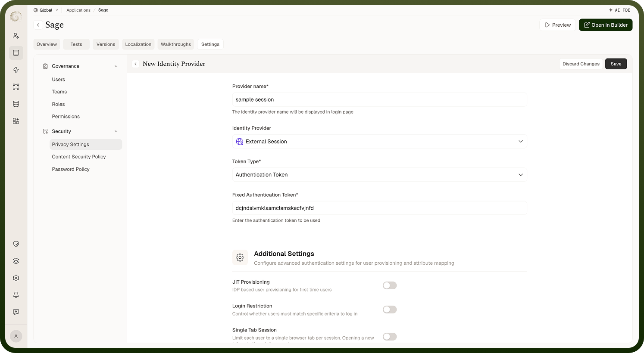This screenshot has width=644, height=353.
Task: Enable the JIT Provisioning toggle
Action: (x=390, y=285)
